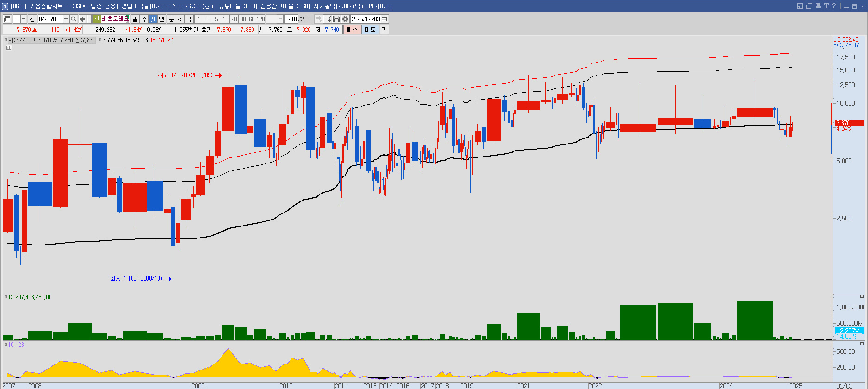
Task: Choose the 3 interval button
Action: click(208, 19)
